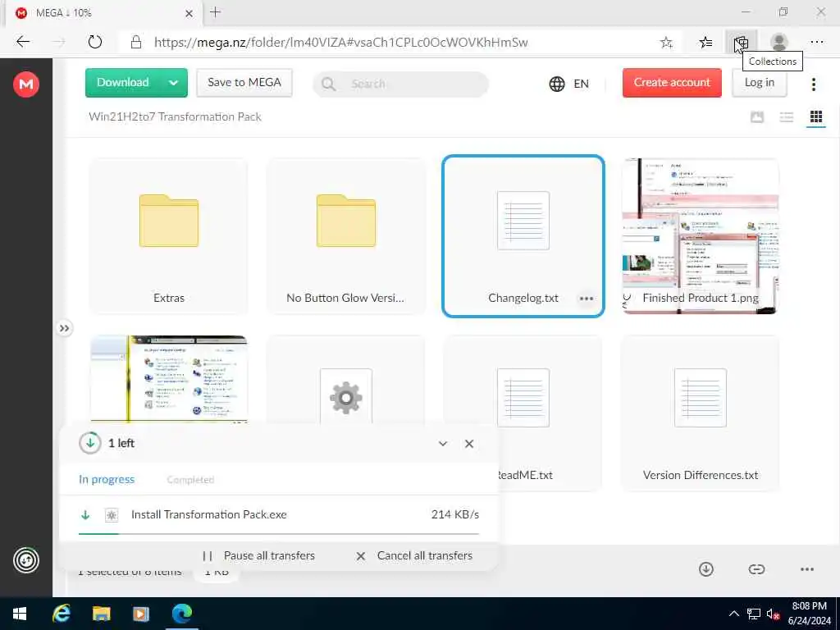This screenshot has height=630, width=840.
Task: Switch to In progress tab
Action: tap(107, 479)
